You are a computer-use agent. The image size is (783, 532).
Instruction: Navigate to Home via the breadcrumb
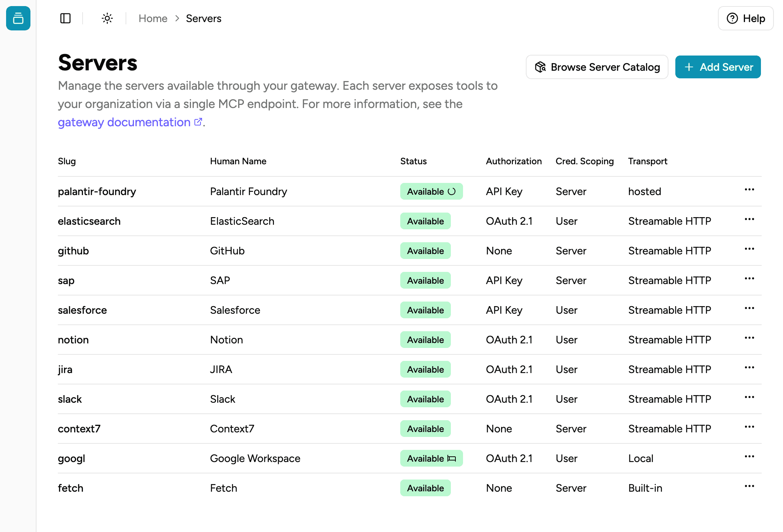tap(153, 18)
